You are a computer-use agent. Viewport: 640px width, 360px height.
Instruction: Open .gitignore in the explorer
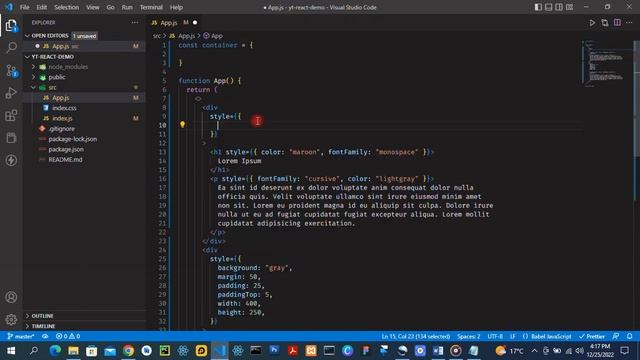click(x=61, y=129)
